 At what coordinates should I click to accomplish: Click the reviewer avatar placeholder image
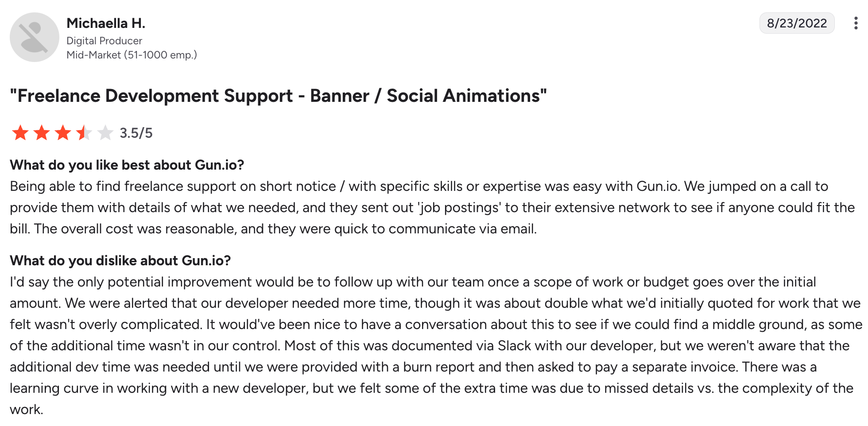(x=35, y=37)
